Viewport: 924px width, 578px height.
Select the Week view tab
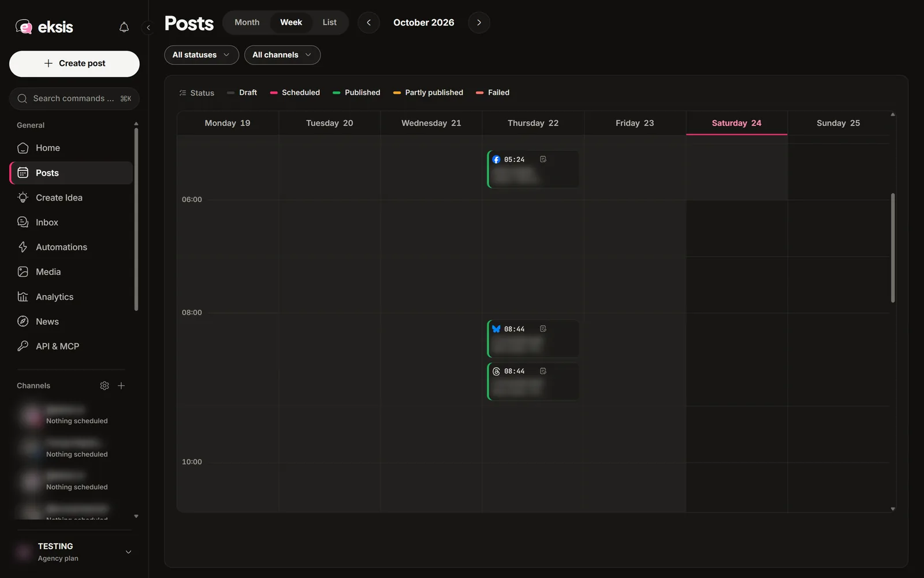[291, 23]
